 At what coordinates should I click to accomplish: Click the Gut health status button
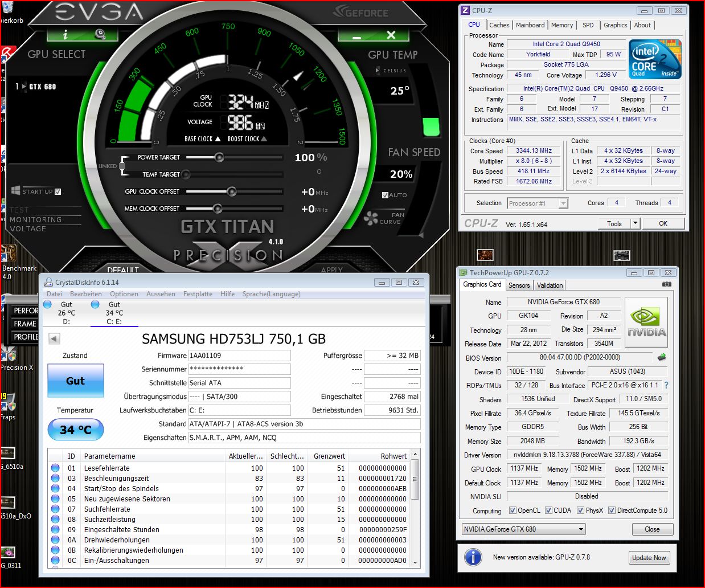click(x=75, y=381)
